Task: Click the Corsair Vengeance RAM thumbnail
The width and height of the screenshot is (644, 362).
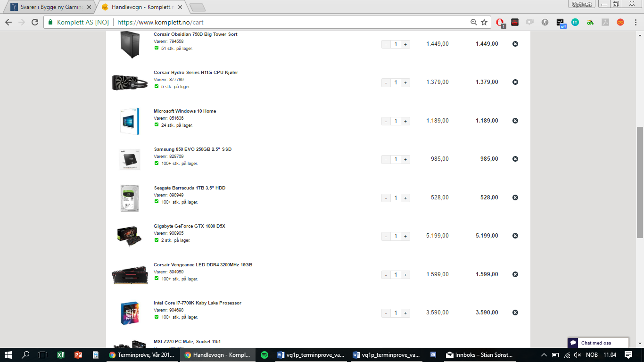Action: 130,275
